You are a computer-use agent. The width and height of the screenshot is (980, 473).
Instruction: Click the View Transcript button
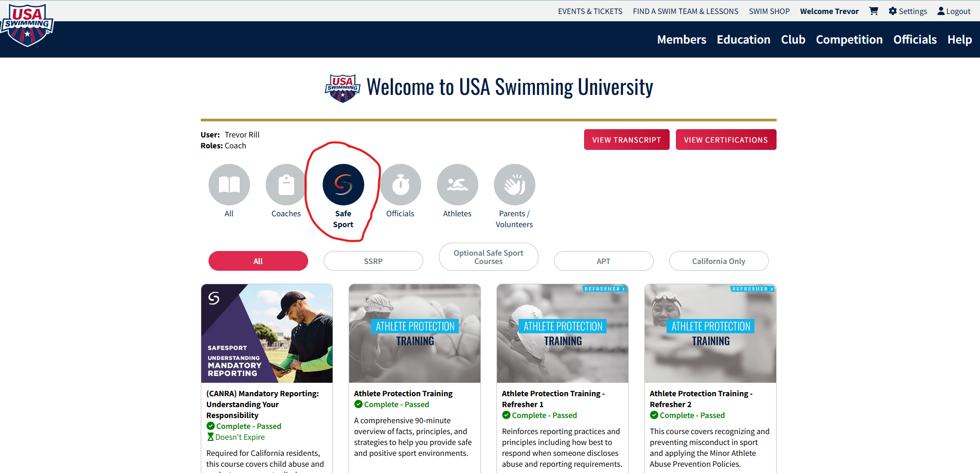[x=627, y=140]
